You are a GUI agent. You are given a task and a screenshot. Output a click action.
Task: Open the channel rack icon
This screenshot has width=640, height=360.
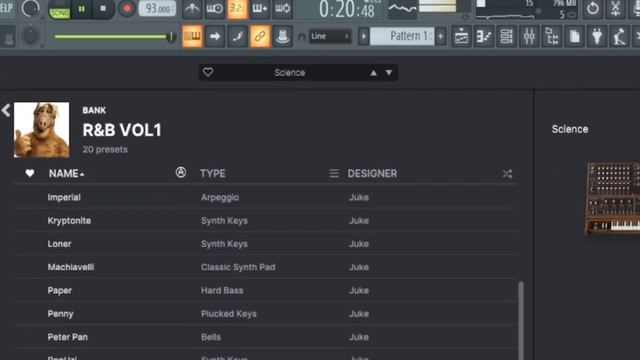pos(507,36)
